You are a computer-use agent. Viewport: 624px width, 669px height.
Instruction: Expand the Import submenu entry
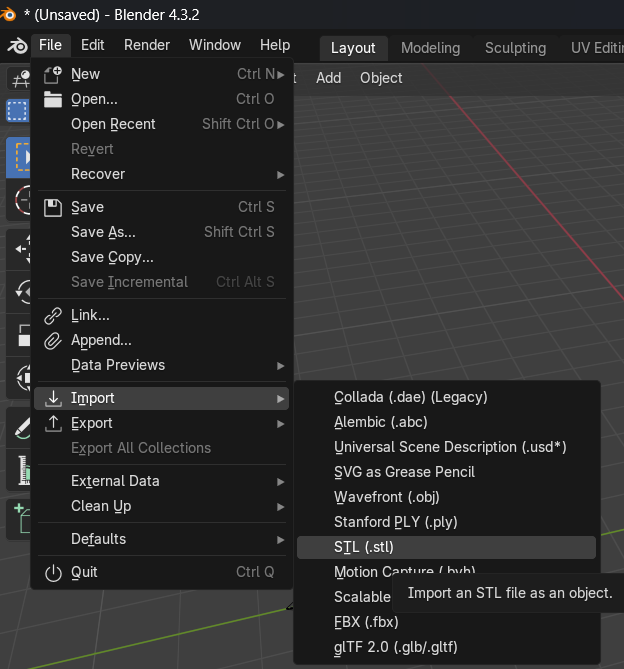[161, 398]
